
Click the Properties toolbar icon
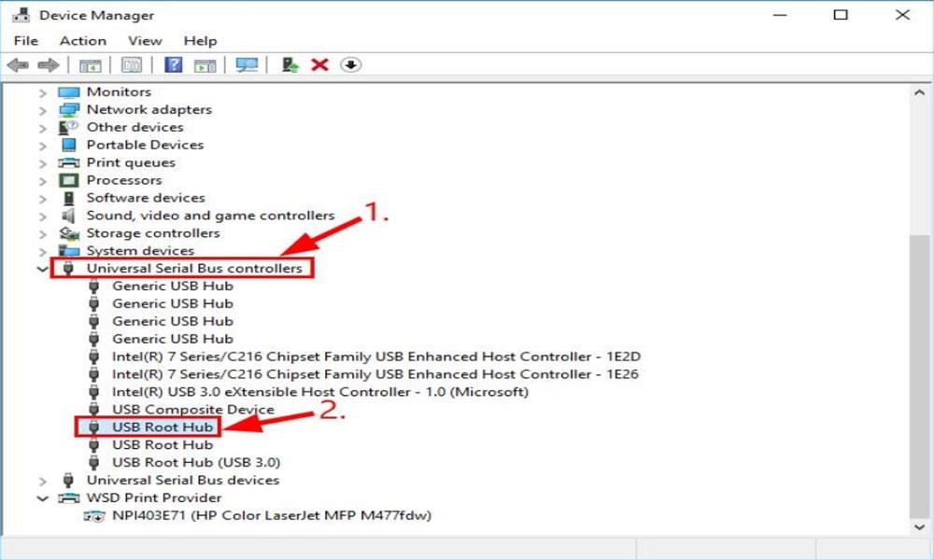(132, 64)
